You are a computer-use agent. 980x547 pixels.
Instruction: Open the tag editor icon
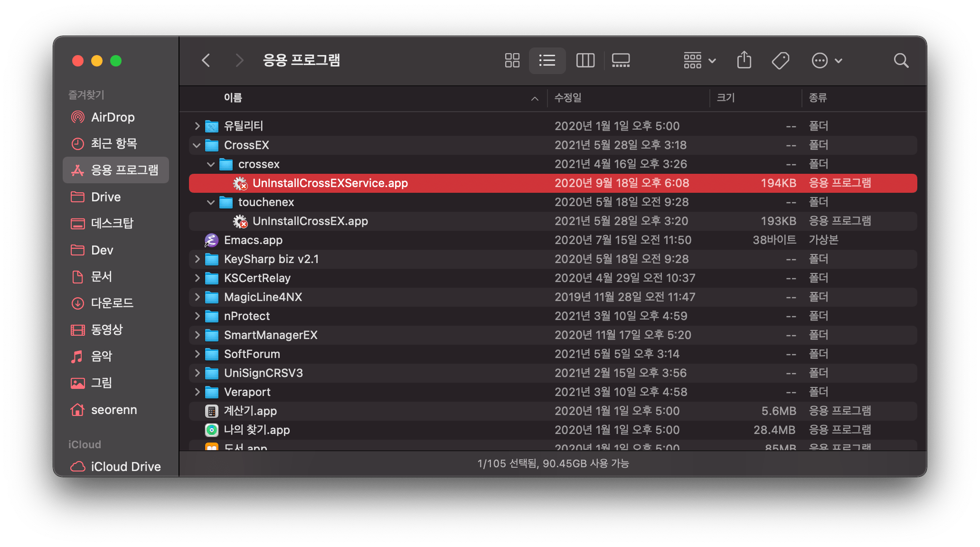point(780,60)
